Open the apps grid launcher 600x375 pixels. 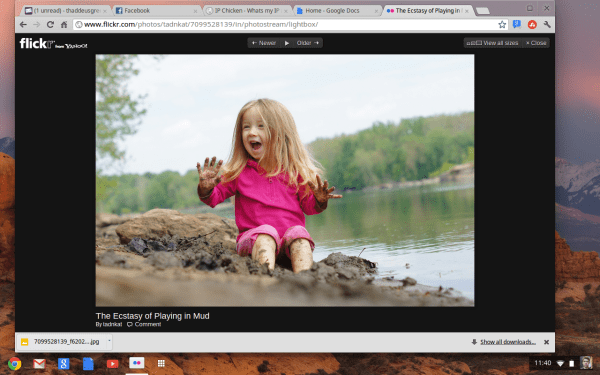tap(161, 364)
